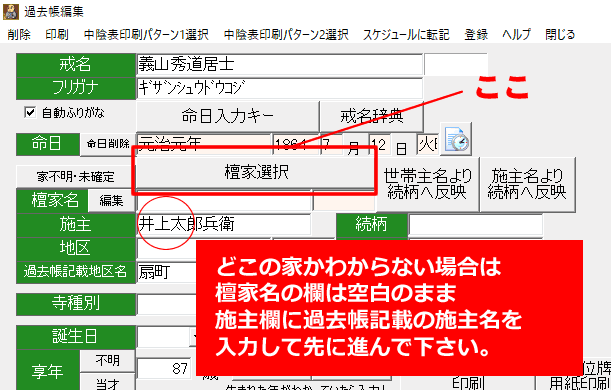Click the day field showing 12
The width and height of the screenshot is (611, 390).
380,145
